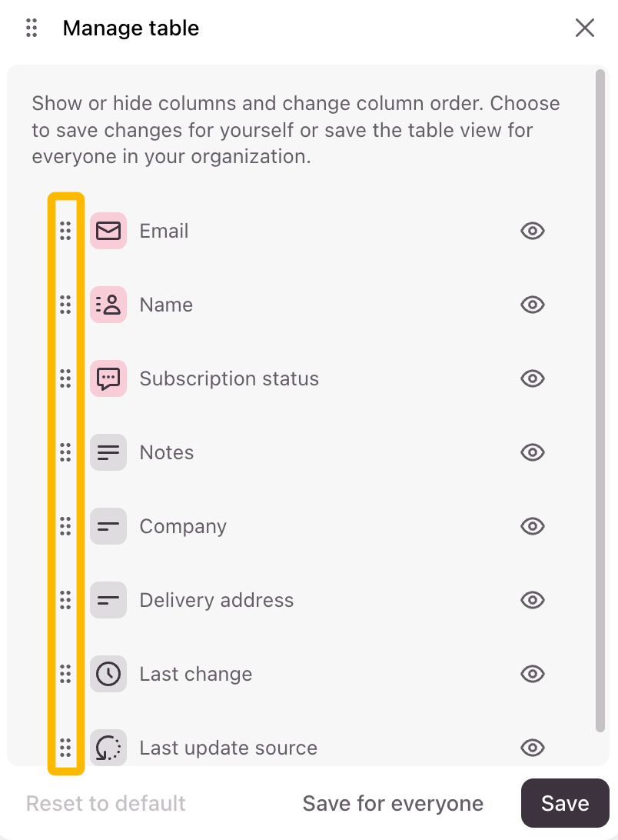Click Reset to default
618x840 pixels.
[106, 804]
